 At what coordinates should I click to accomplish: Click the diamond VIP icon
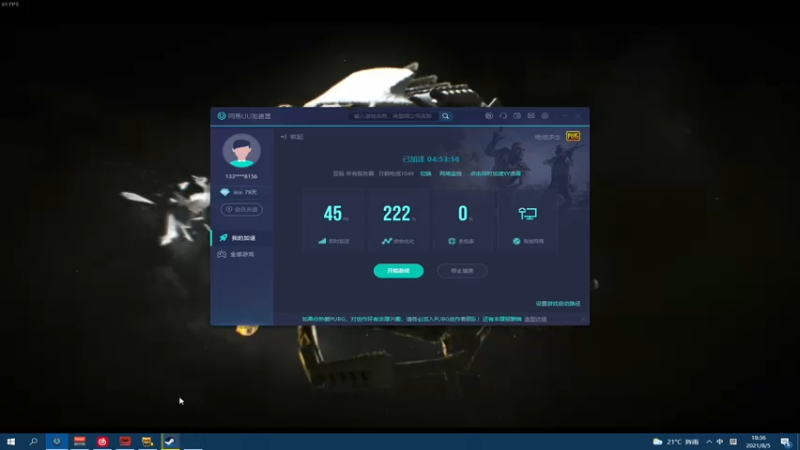click(x=225, y=192)
